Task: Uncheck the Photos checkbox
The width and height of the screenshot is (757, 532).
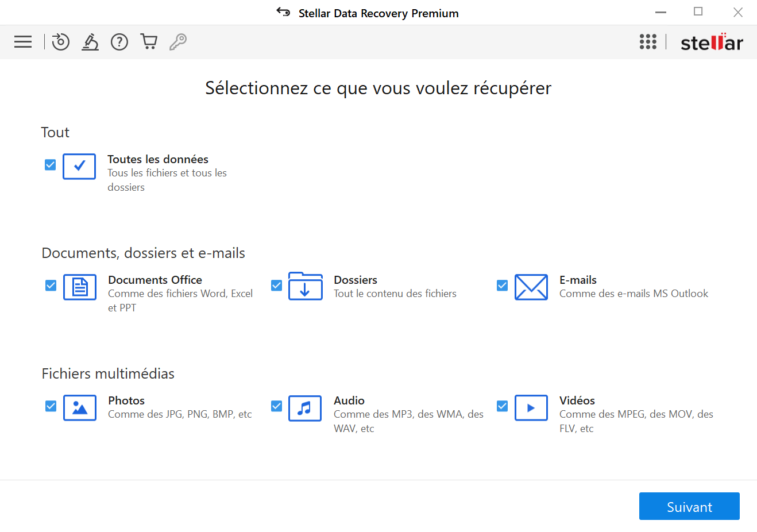Action: point(50,406)
